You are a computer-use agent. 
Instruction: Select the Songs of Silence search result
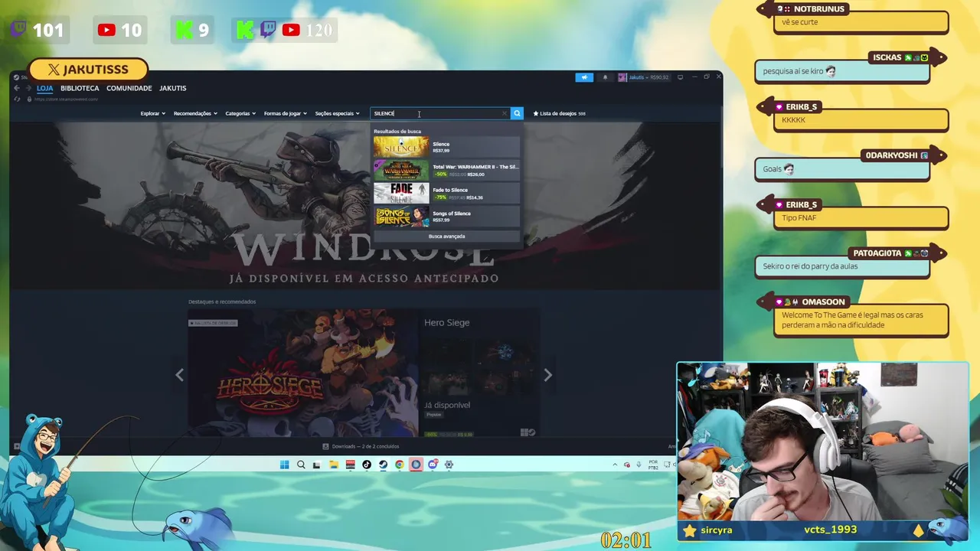coord(446,217)
